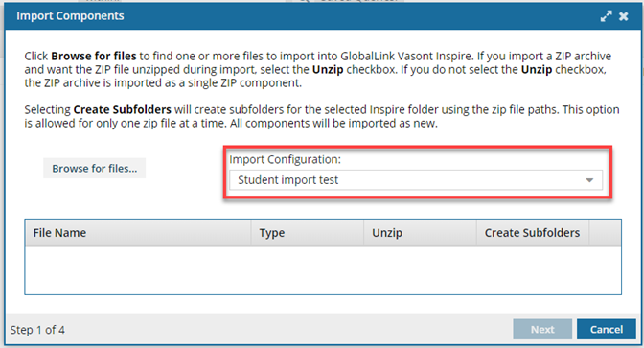Click the Browse for files button

click(x=95, y=168)
